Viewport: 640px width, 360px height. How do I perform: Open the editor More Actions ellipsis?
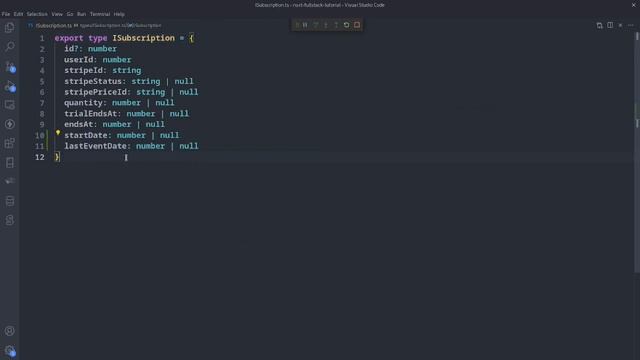coord(631,25)
